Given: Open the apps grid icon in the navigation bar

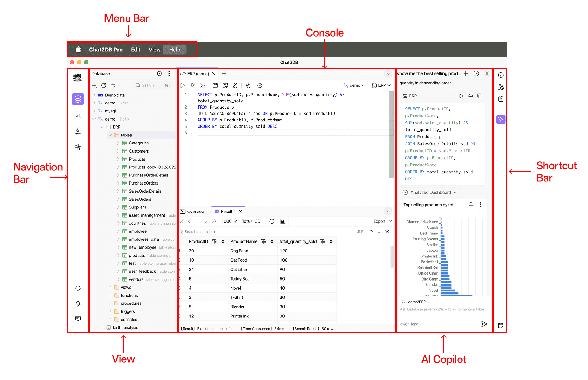Looking at the screenshot, I should click(78, 147).
